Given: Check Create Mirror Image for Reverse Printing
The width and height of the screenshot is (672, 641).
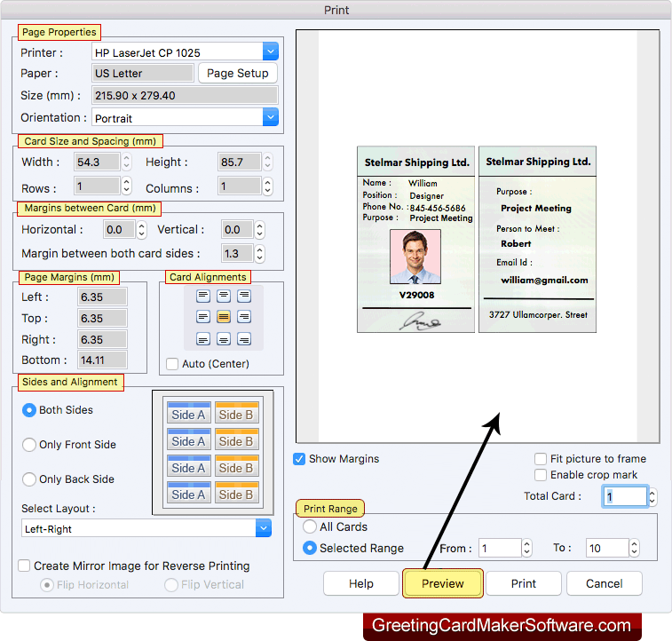Looking at the screenshot, I should click(24, 566).
